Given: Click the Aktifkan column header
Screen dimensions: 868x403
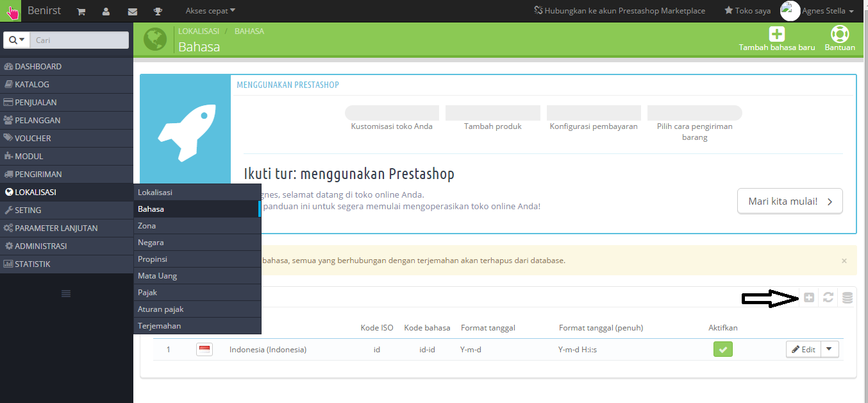Looking at the screenshot, I should [x=723, y=327].
